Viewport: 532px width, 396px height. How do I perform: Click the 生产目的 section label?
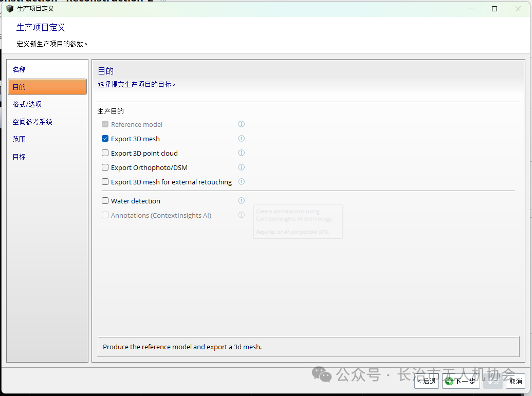point(111,111)
